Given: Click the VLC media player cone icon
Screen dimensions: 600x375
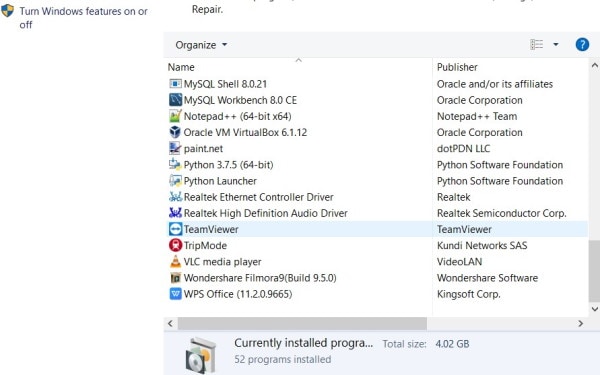Looking at the screenshot, I should (175, 261).
